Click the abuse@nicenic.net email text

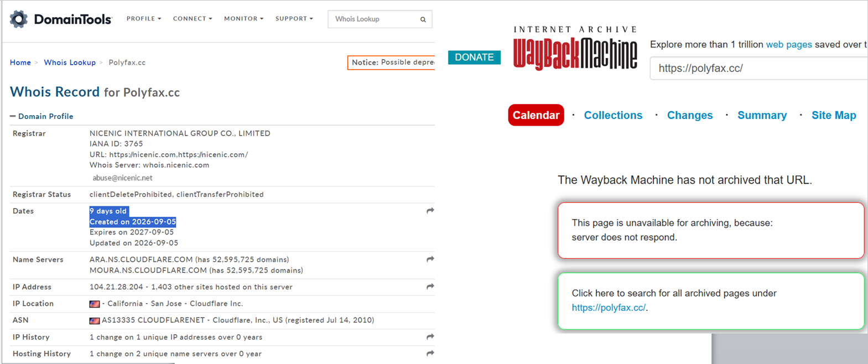pos(122,178)
